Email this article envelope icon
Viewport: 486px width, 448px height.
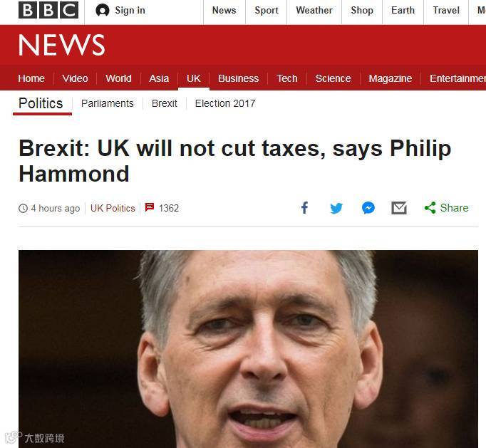pos(399,208)
